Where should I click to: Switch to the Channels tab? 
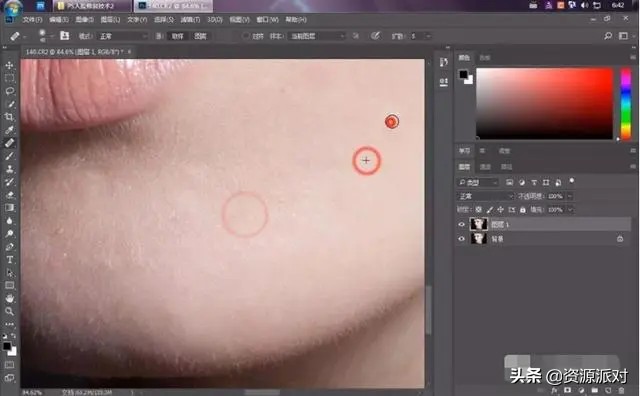[485, 167]
